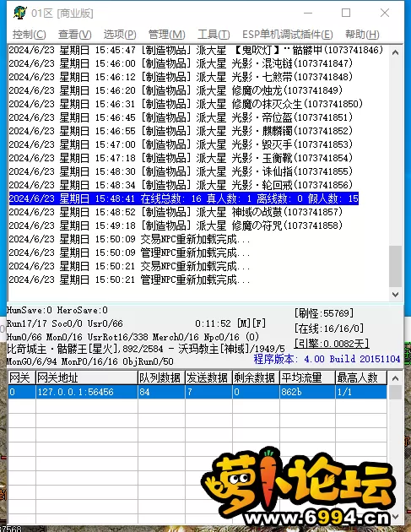Select log line 光影·麒麟镯(1073741852)
Screen dimensions: 411x532
click(x=181, y=131)
